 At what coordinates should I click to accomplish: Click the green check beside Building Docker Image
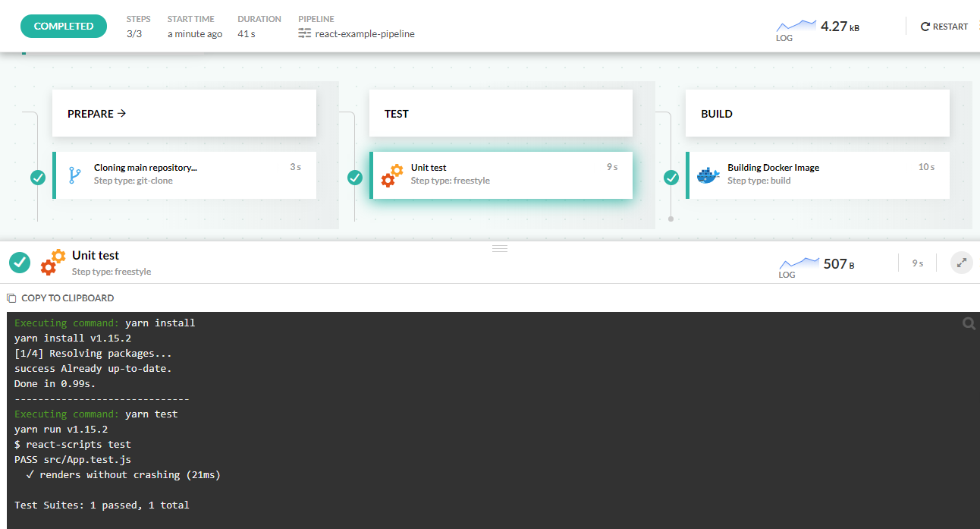point(671,178)
